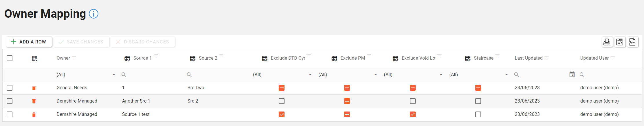Sort by the Last Updated column header
The width and height of the screenshot is (644, 126).
(529, 58)
